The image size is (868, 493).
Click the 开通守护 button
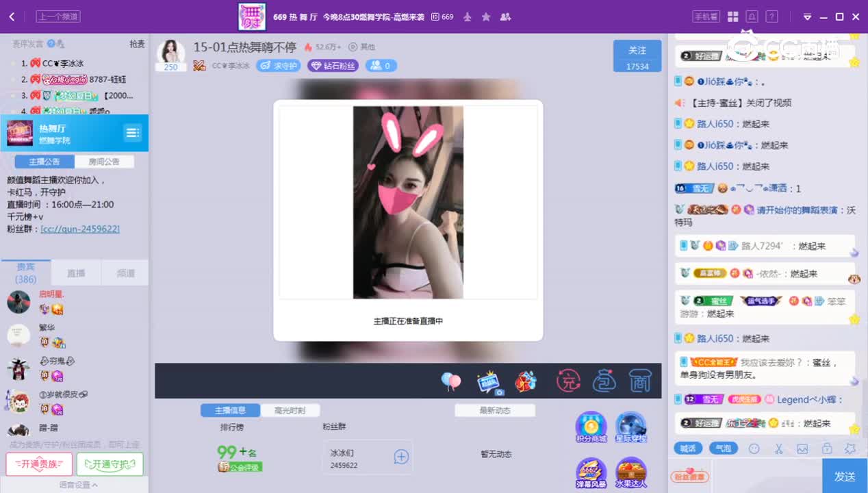(x=110, y=464)
